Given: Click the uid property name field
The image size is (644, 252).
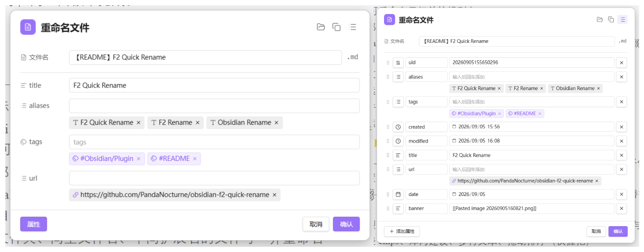Looking at the screenshot, I should [426, 63].
